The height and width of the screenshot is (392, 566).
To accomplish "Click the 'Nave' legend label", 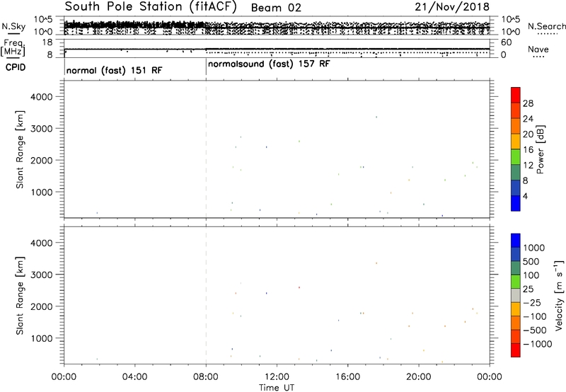I will tap(538, 49).
